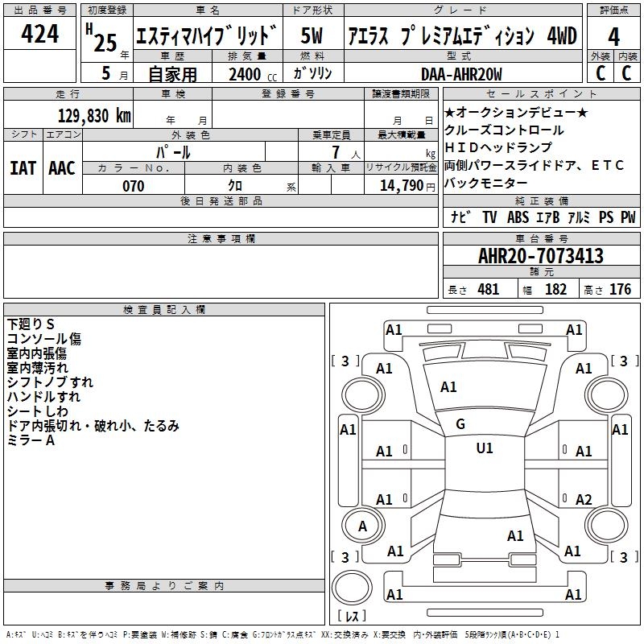Click the grade アエラス プレミアムエディション 4WD
This screenshot has height=644, width=644.
[x=462, y=35]
